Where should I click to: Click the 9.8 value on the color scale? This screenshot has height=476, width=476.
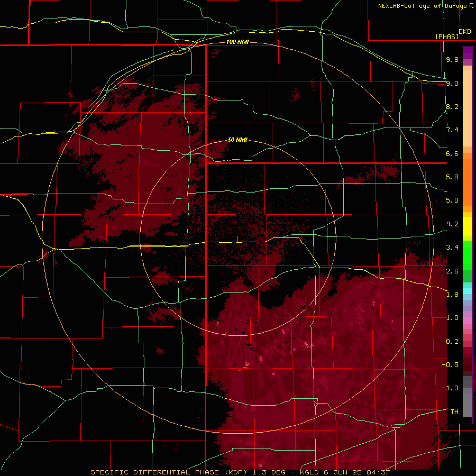pos(452,59)
